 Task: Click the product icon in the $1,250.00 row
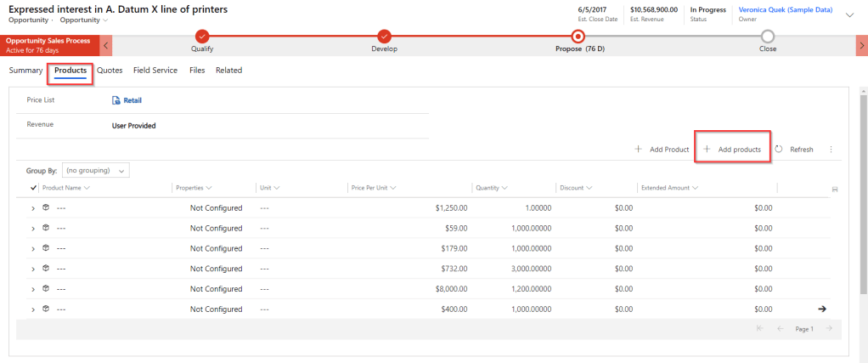tap(46, 207)
